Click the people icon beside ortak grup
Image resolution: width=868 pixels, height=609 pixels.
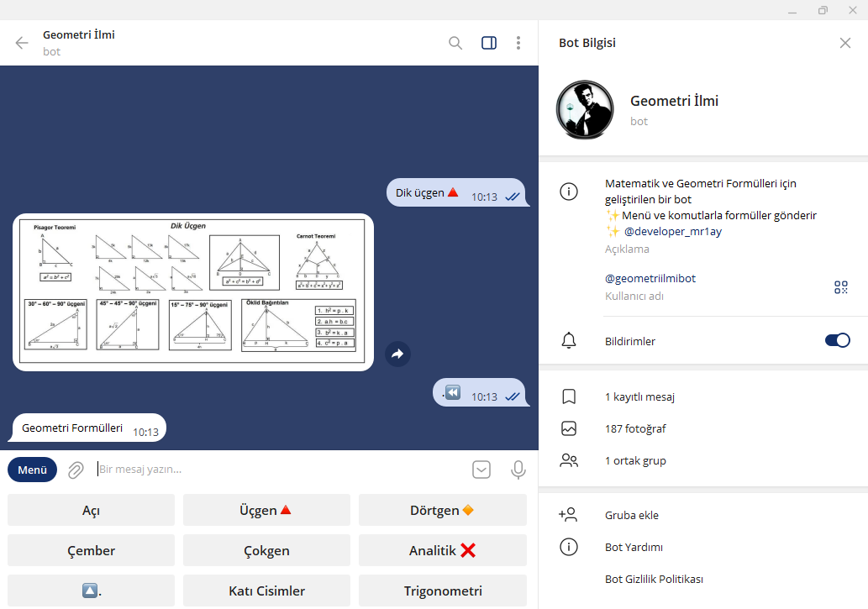(x=569, y=460)
